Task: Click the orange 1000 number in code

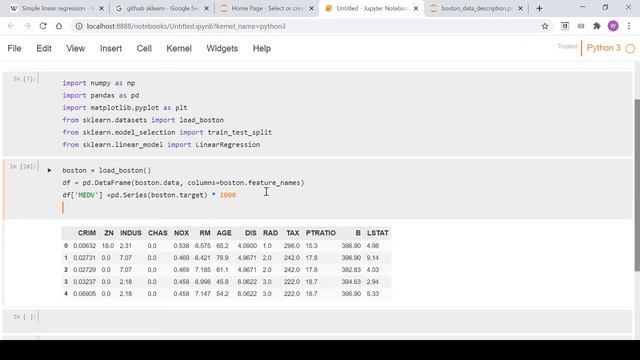Action: 228,195
